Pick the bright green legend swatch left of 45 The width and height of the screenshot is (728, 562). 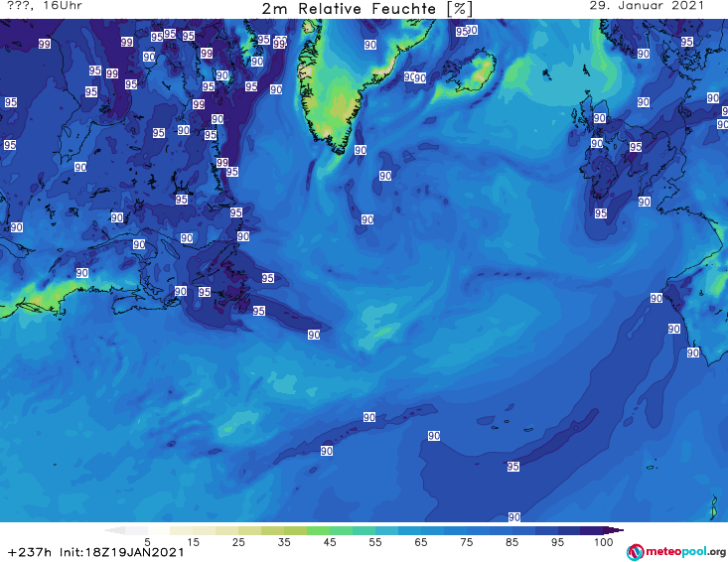tap(318, 530)
